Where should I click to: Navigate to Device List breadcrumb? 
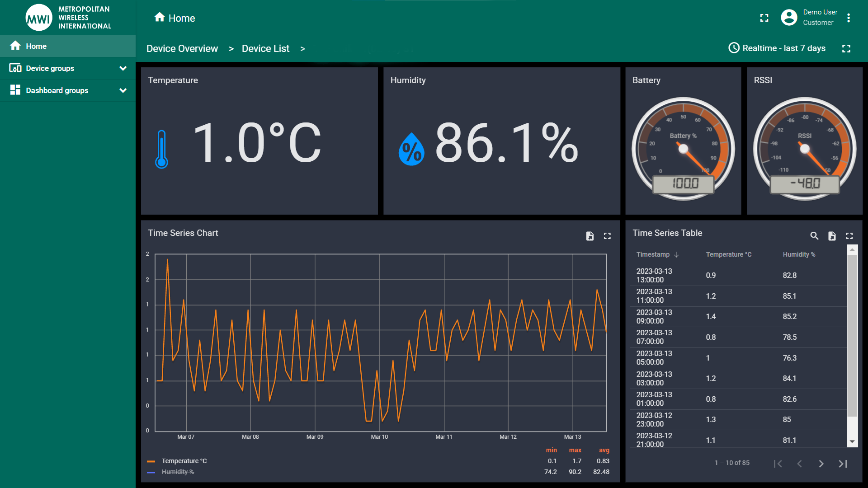[x=264, y=49]
